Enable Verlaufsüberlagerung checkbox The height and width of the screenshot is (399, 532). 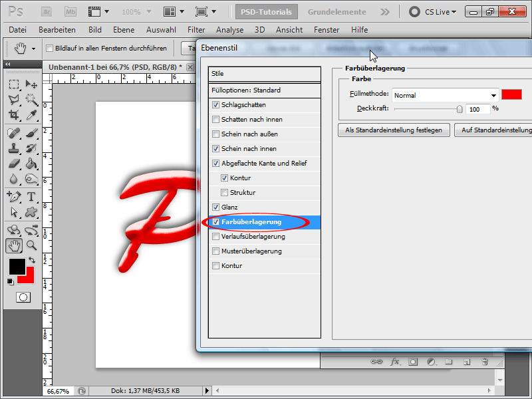pyautogui.click(x=215, y=237)
